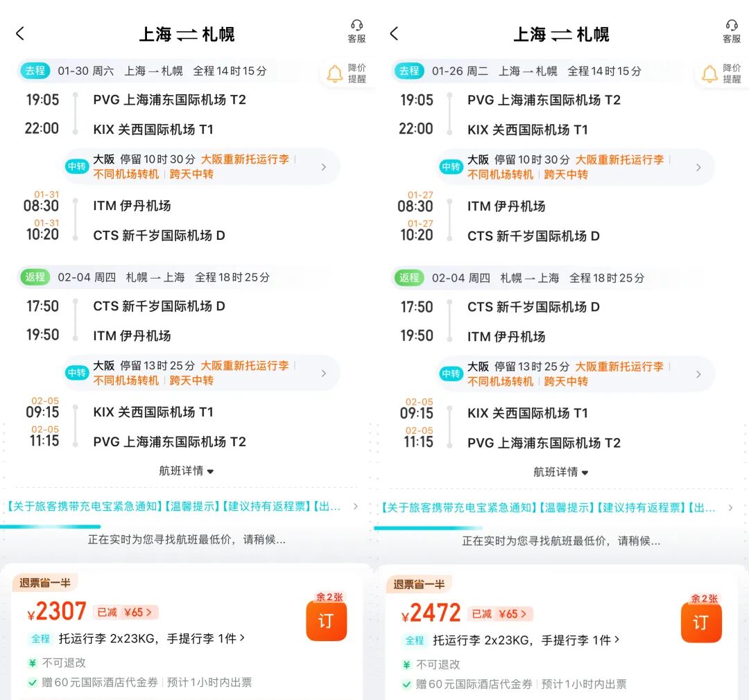Tap swap arrows in left 上海-札幌 title

point(187,35)
